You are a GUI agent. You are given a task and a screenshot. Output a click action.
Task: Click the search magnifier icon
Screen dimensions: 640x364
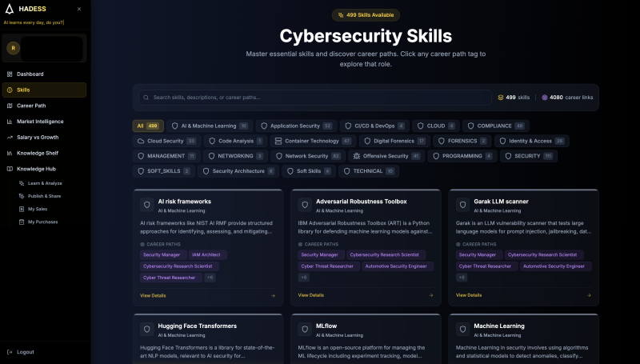pos(146,98)
